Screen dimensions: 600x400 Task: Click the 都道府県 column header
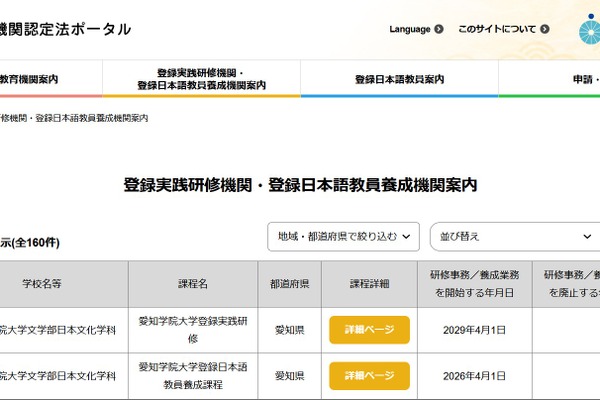pyautogui.click(x=290, y=284)
